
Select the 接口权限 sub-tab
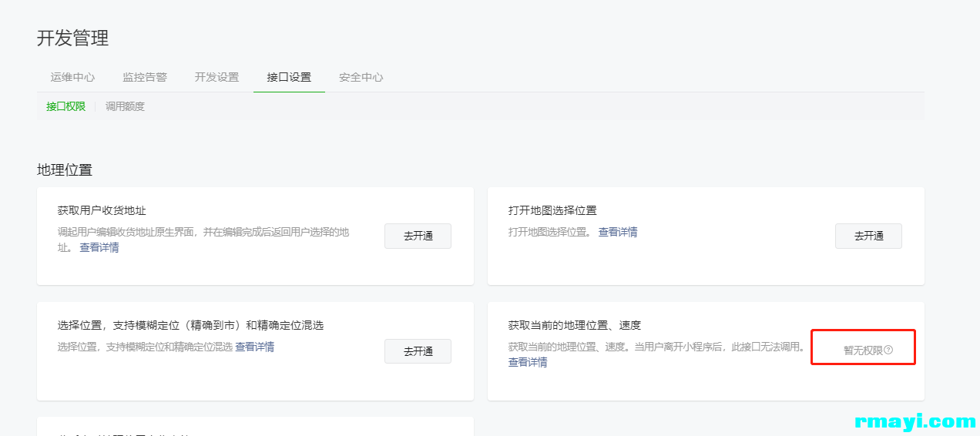tap(65, 106)
